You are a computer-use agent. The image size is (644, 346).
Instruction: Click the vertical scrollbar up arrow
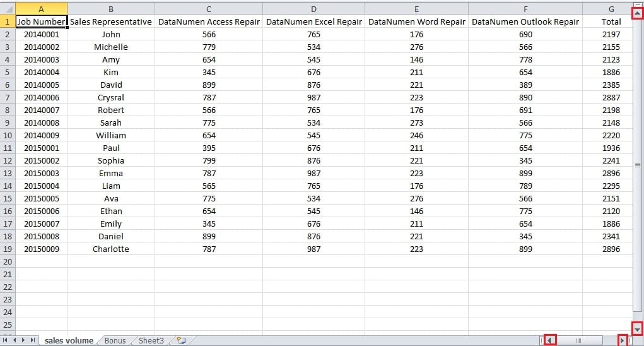(637, 13)
